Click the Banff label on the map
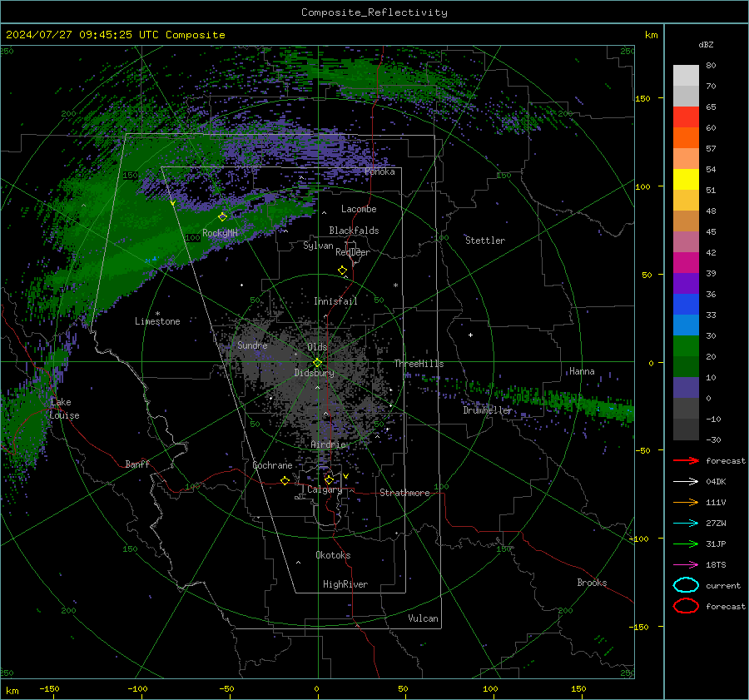Screen dimensions: 749x700 click(x=137, y=464)
